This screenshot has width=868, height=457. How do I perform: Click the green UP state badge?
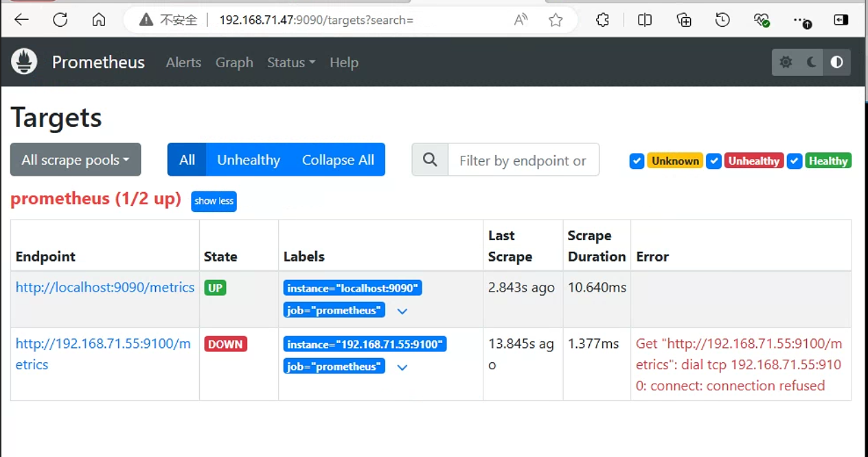click(x=216, y=288)
